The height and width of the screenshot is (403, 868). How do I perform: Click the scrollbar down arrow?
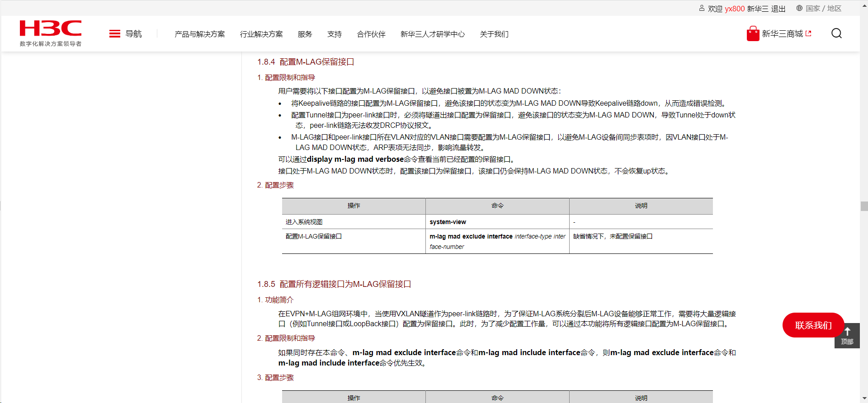click(864, 398)
